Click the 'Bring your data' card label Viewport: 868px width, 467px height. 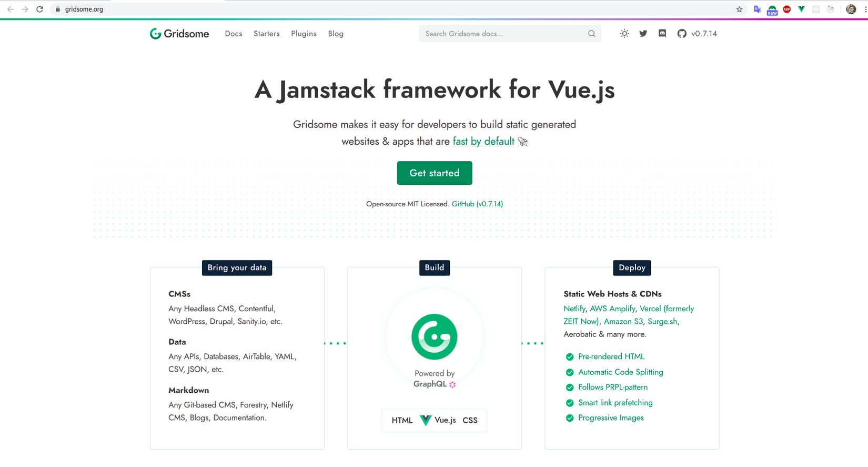point(237,268)
